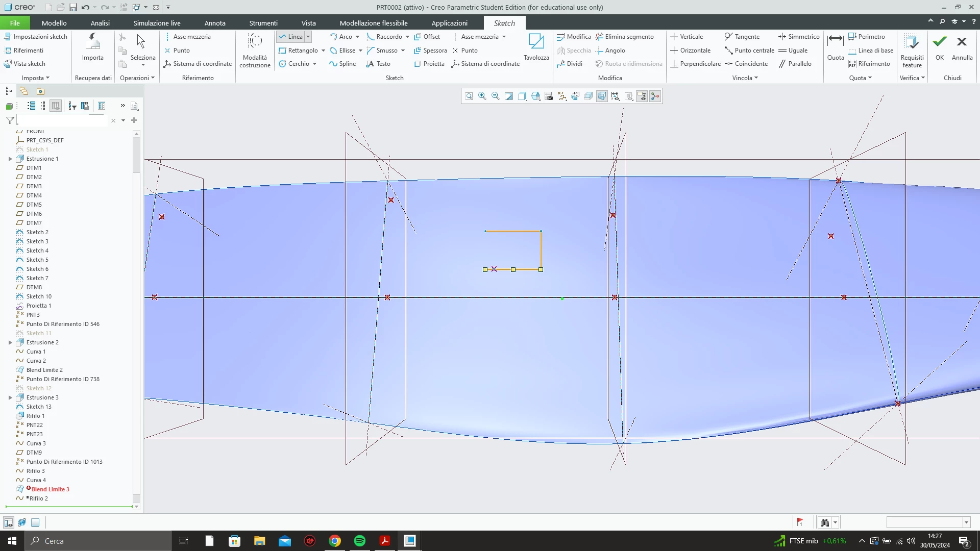Open the Linea dropdown arrow

tap(308, 37)
